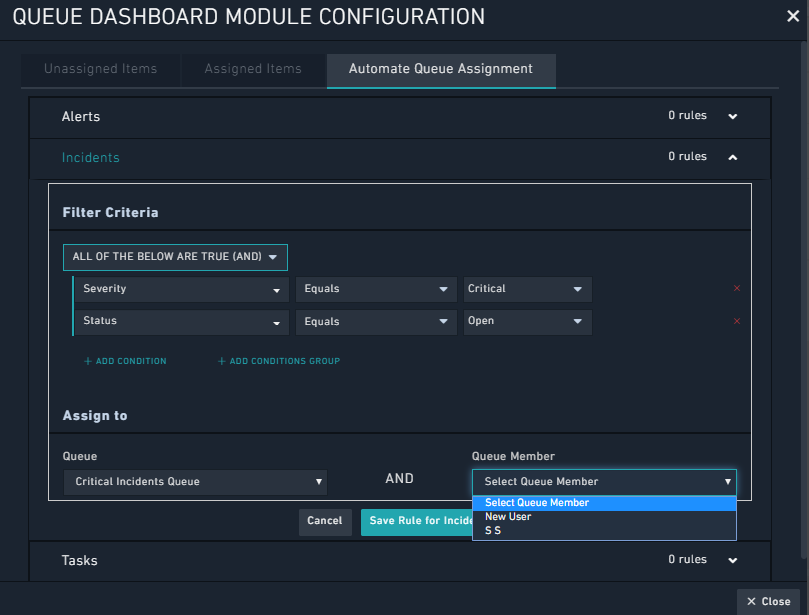809x615 pixels.
Task: Collapse the Incidents section chevron
Action: coord(733,157)
